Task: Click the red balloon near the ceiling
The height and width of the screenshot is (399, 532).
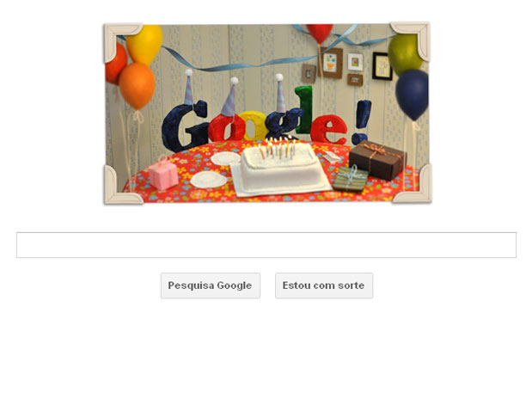Action: pyautogui.click(x=320, y=34)
